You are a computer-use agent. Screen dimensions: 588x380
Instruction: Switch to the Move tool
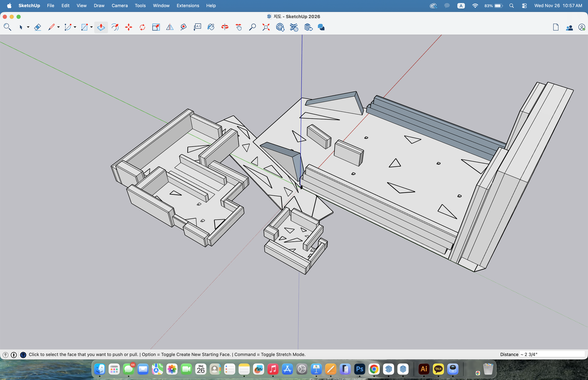tap(128, 27)
